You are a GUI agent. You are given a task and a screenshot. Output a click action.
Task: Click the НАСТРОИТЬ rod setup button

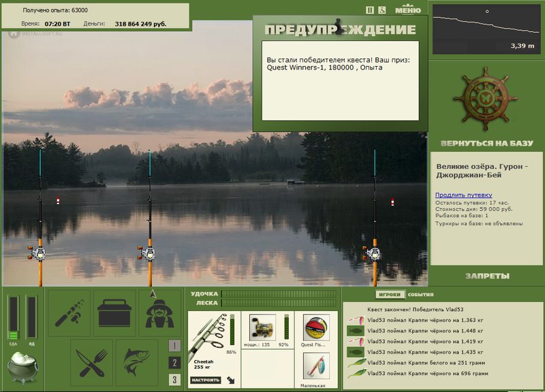[x=206, y=380]
